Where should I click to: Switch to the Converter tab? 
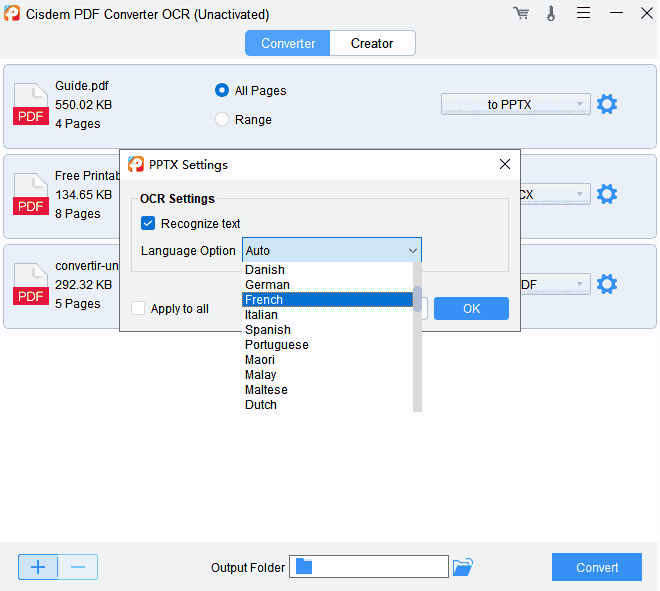(x=288, y=43)
